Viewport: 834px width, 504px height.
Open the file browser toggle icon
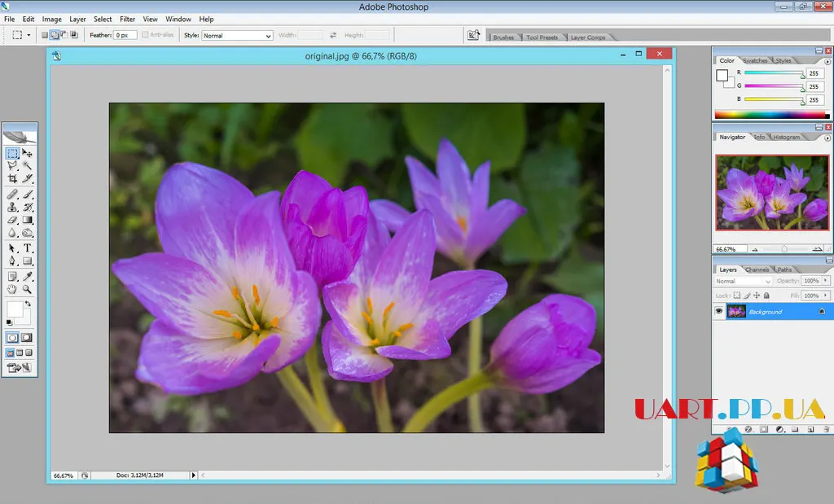click(473, 35)
